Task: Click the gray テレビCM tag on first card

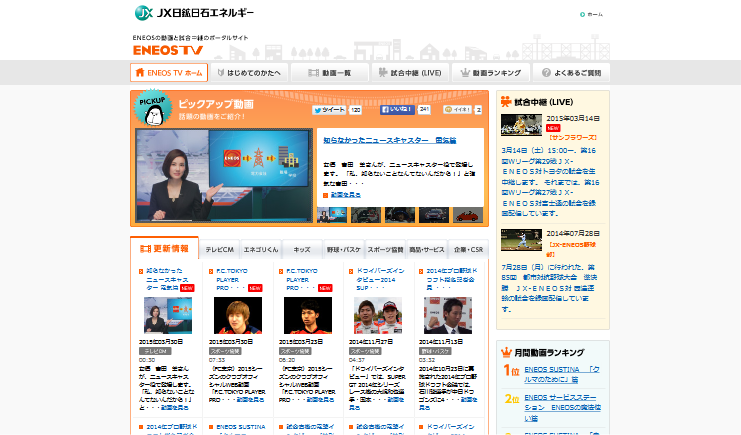Action: coord(155,351)
